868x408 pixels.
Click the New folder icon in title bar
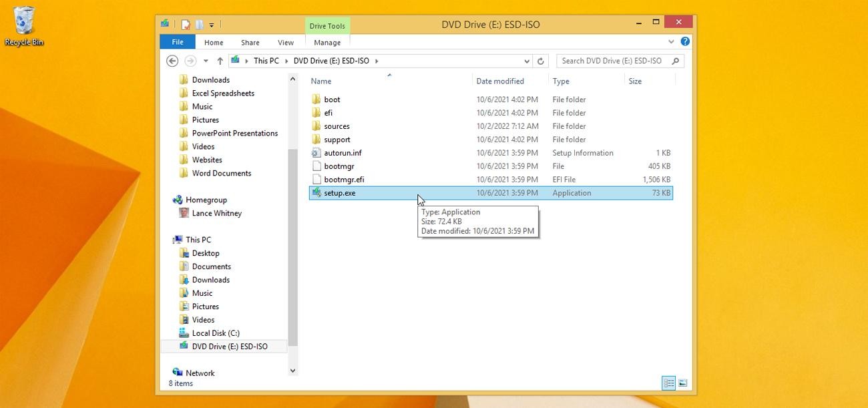point(199,25)
